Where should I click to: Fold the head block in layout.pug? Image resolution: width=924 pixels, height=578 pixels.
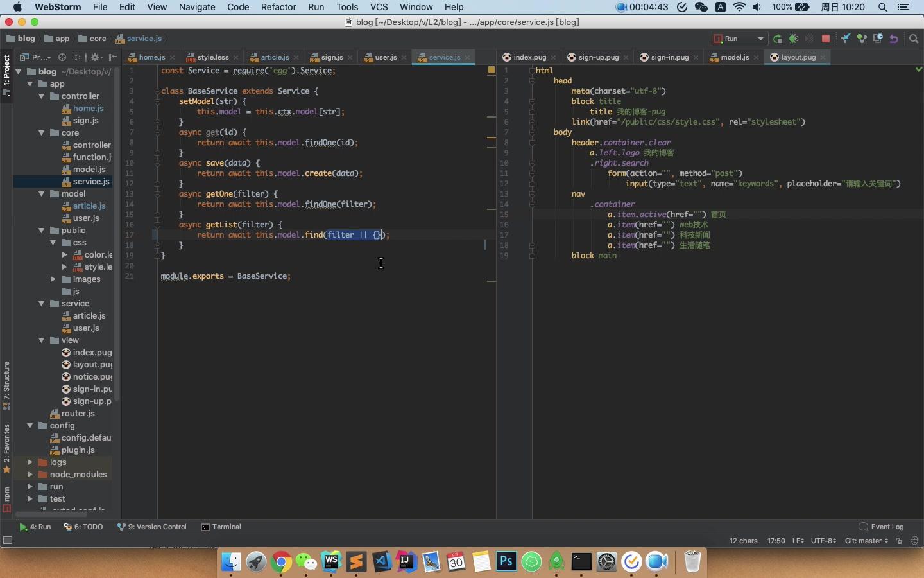coord(532,81)
